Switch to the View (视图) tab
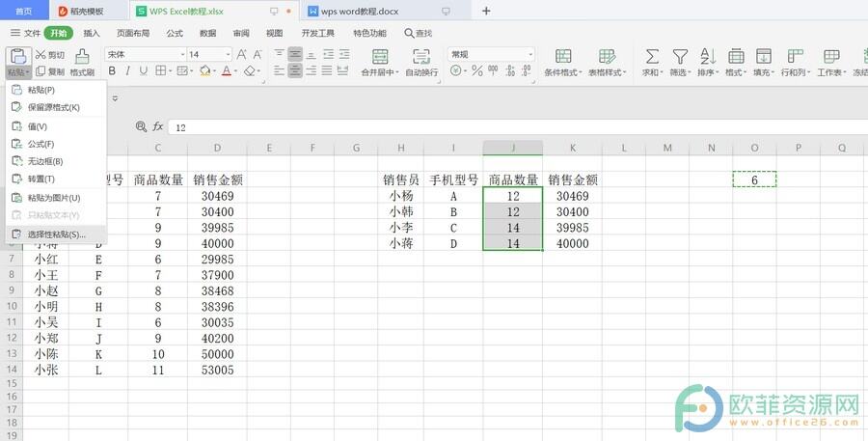 pos(274,33)
